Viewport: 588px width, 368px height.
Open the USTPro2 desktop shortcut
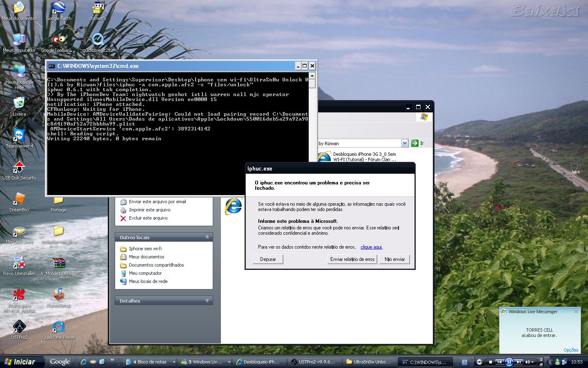tap(19, 328)
